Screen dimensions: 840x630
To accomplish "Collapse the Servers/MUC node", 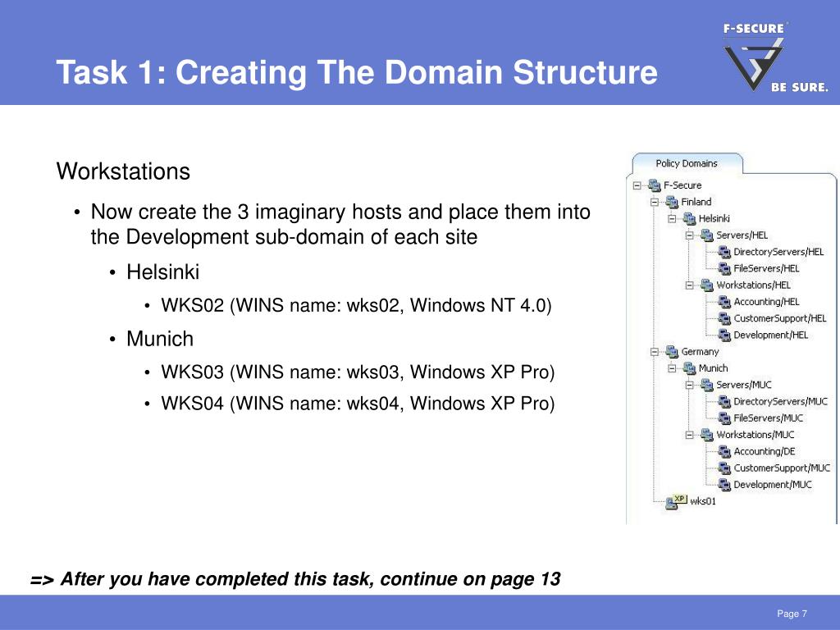I will (690, 386).
